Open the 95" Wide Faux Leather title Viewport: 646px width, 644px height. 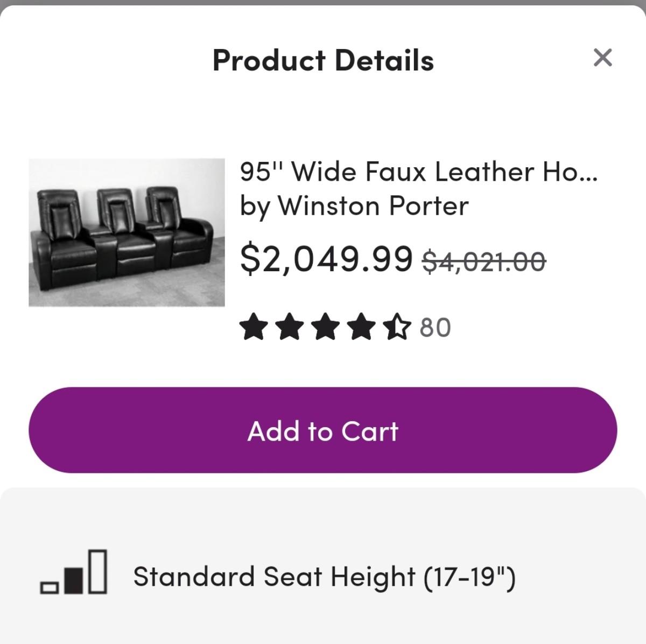(418, 172)
